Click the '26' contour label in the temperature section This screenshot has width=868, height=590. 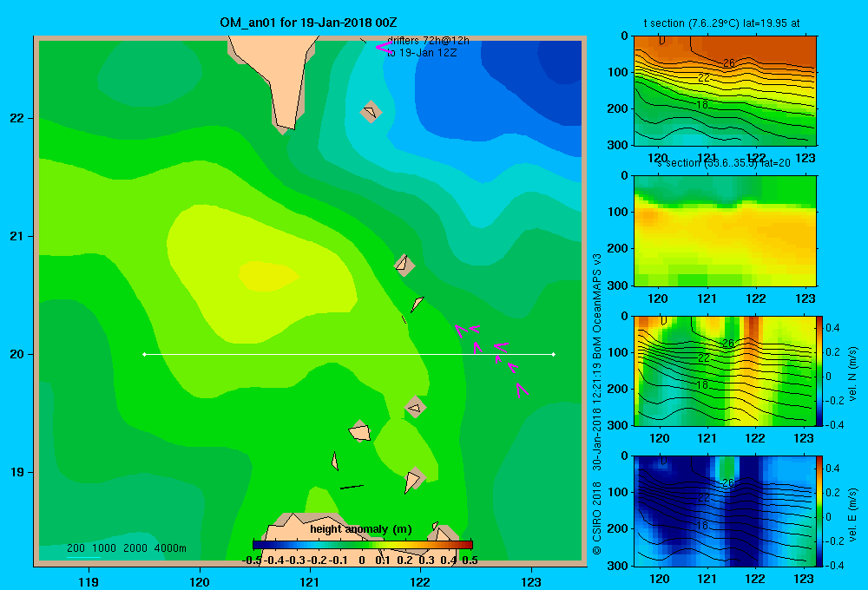[x=729, y=63]
